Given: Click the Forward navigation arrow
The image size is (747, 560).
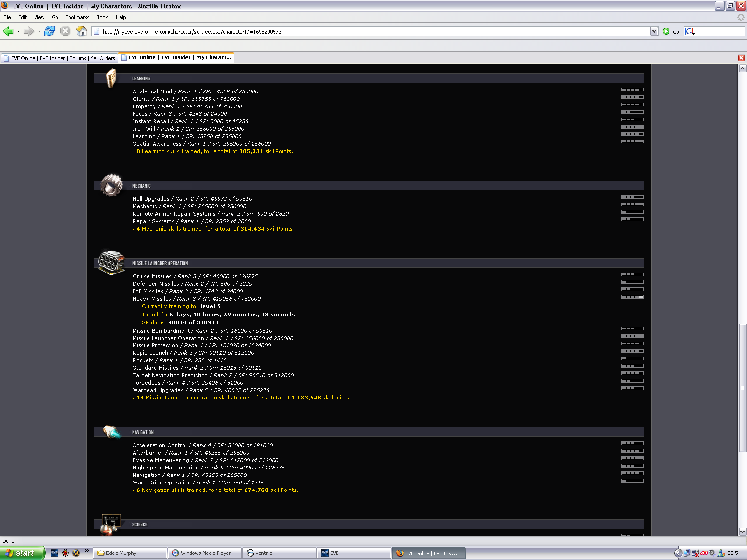Looking at the screenshot, I should pyautogui.click(x=29, y=31).
